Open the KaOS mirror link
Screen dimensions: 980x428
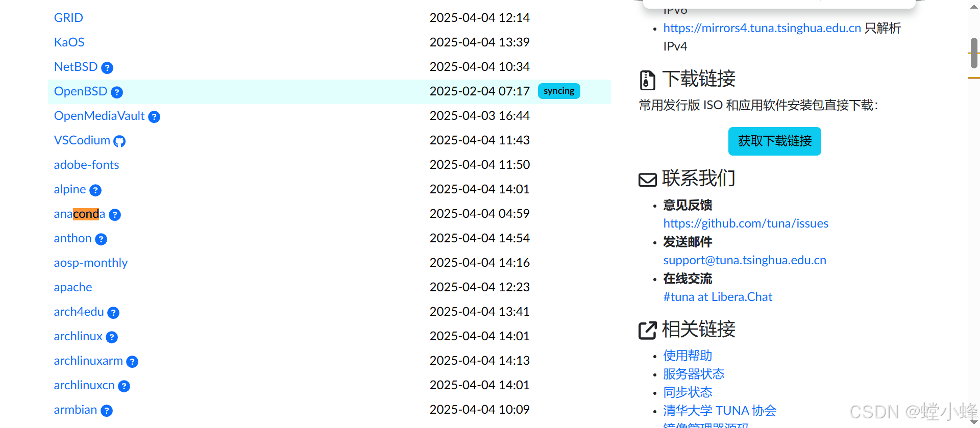(69, 42)
